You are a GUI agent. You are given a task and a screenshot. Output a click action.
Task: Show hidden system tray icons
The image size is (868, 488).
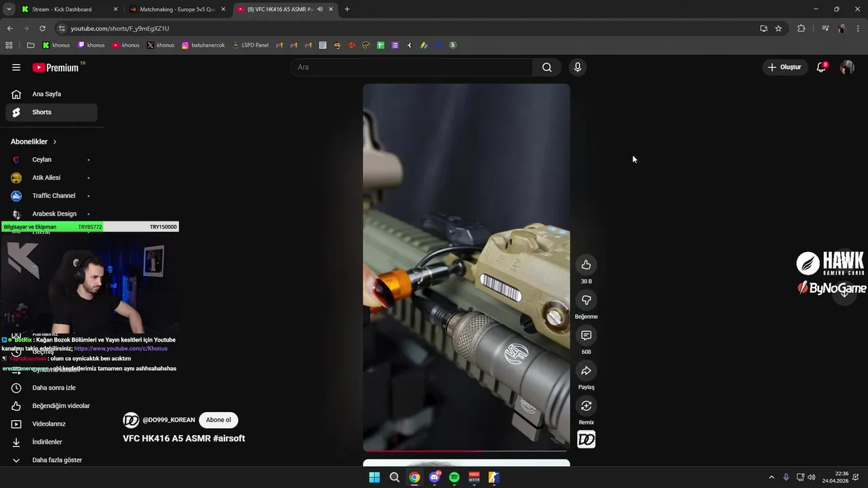click(x=771, y=477)
